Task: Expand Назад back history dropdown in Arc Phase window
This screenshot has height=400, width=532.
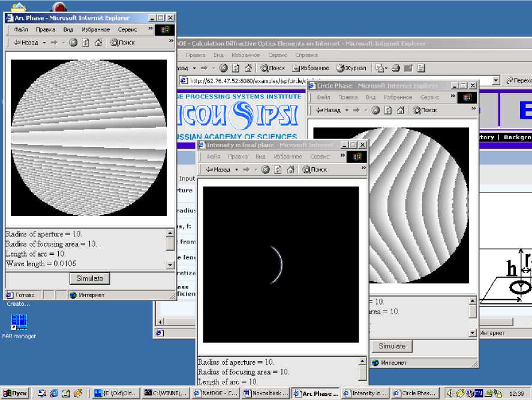Action: 44,43
